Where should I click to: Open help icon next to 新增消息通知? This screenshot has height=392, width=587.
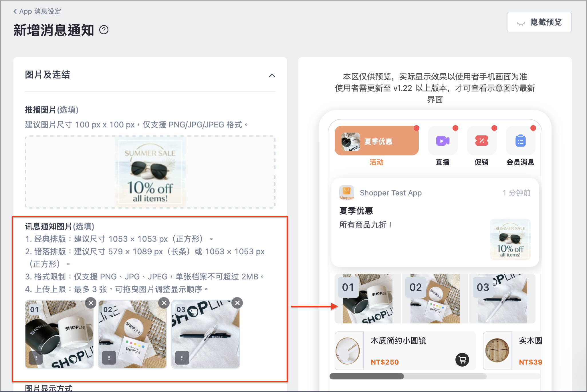coord(104,30)
